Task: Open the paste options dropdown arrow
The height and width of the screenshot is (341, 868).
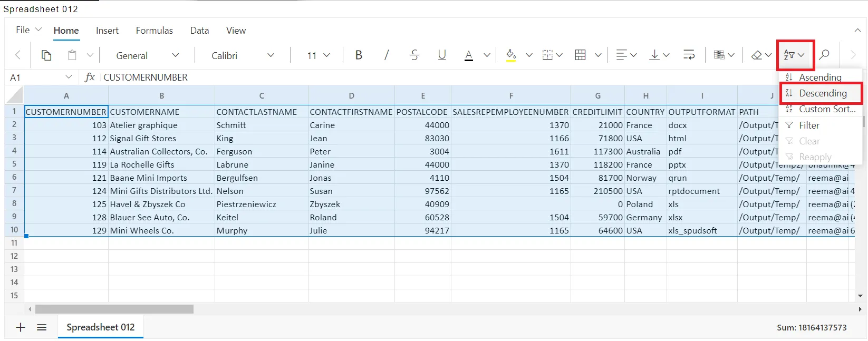Action: click(x=90, y=55)
